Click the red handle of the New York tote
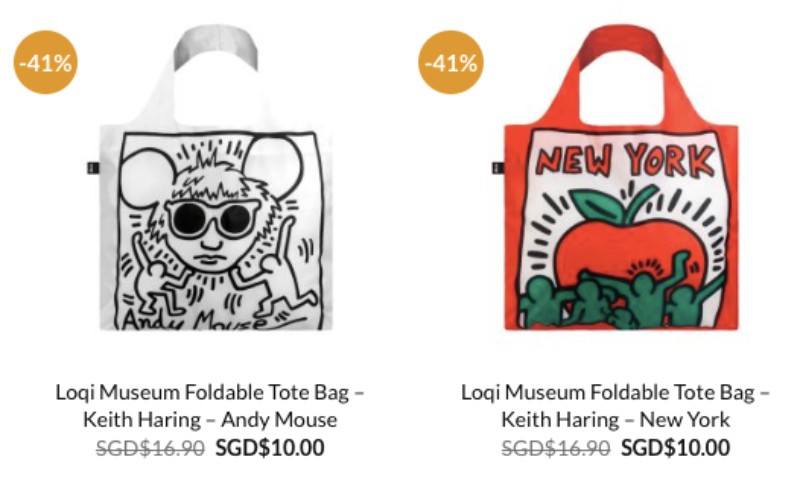The width and height of the screenshot is (800, 480). tap(615, 45)
